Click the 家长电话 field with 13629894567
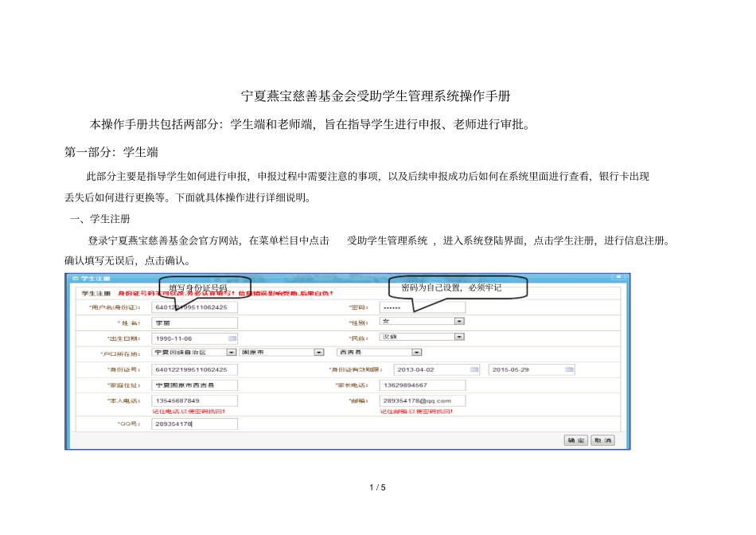This screenshot has width=756, height=535. pyautogui.click(x=423, y=385)
